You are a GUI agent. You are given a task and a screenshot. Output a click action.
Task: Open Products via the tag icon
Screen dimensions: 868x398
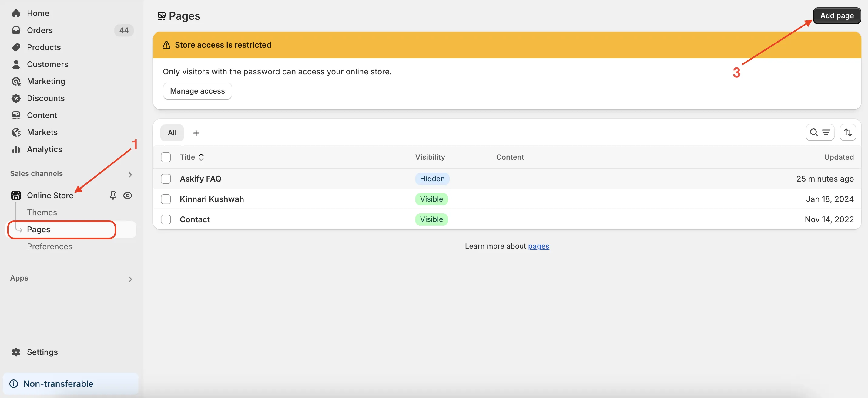click(x=16, y=47)
